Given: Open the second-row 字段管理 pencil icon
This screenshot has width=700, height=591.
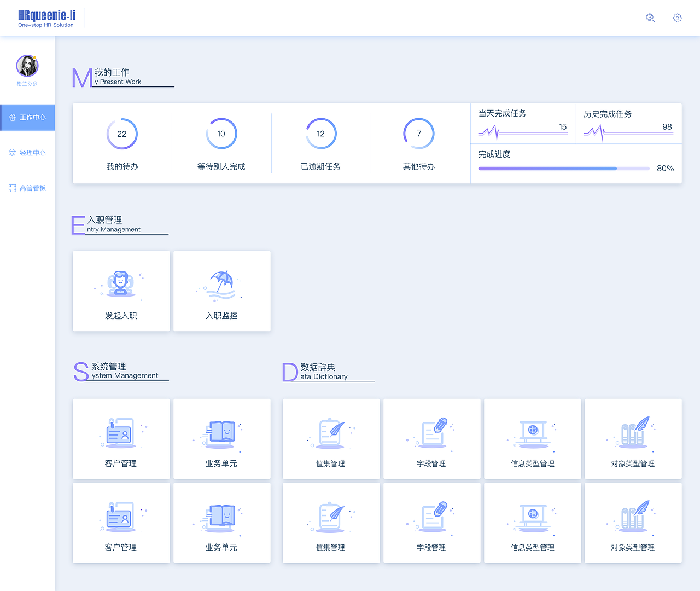Looking at the screenshot, I should [435, 516].
